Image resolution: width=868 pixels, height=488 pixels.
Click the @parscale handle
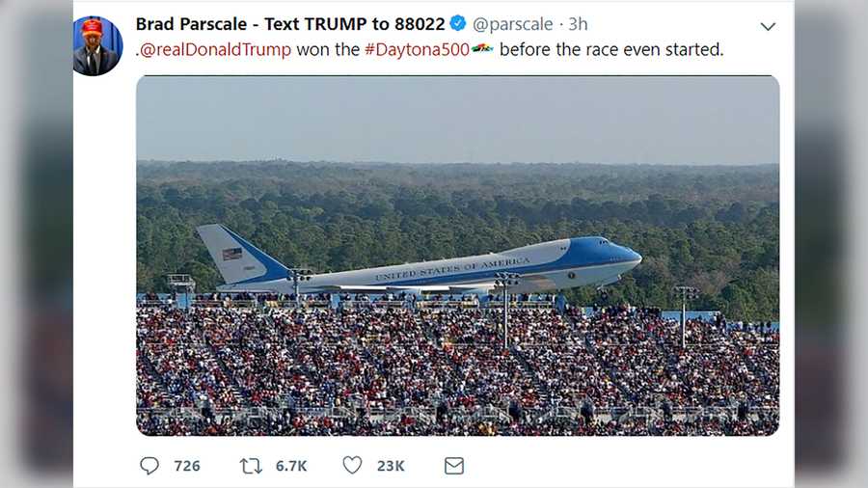tap(512, 24)
